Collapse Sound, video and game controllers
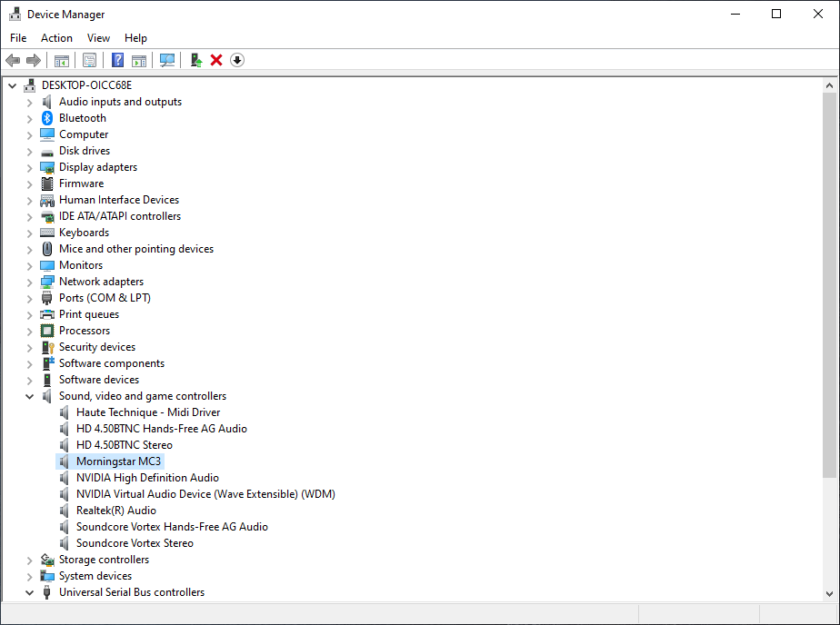The height and width of the screenshot is (625, 840). [x=30, y=396]
